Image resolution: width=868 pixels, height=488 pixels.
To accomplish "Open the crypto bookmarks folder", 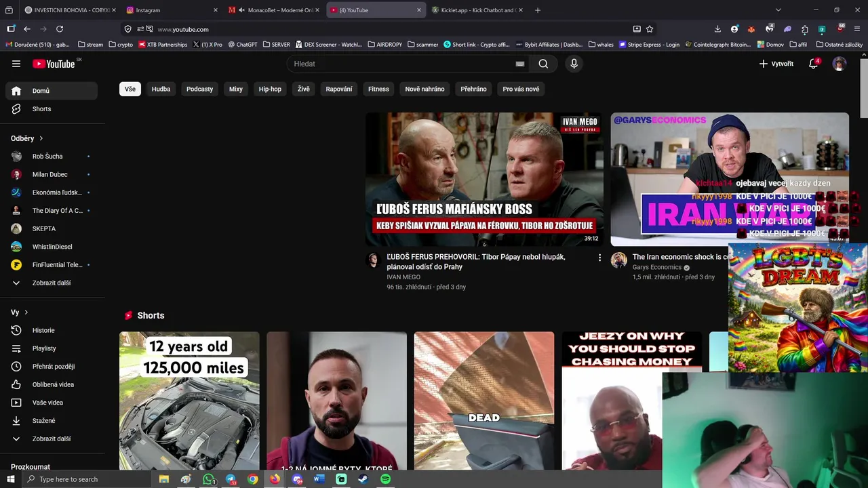I will click(x=121, y=45).
